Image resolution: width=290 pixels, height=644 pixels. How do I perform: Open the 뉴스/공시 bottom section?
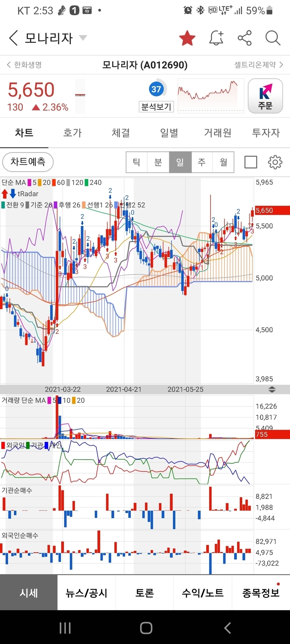coord(86,593)
